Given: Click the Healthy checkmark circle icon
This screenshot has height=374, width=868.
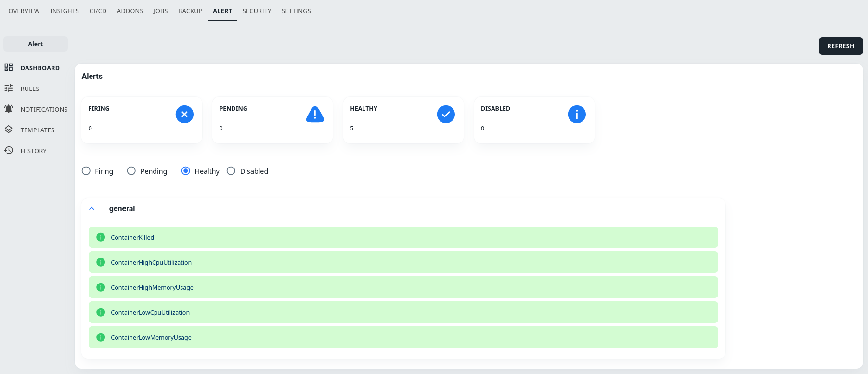Looking at the screenshot, I should point(446,114).
